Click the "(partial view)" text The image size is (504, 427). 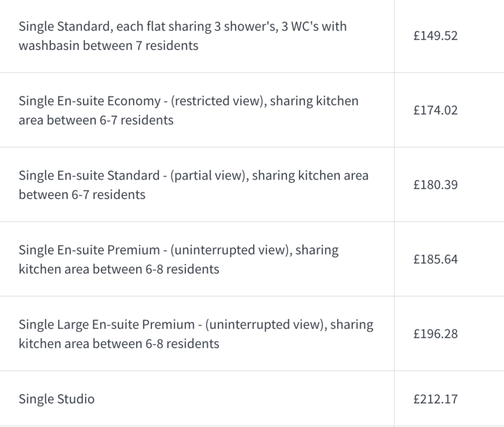(x=208, y=176)
